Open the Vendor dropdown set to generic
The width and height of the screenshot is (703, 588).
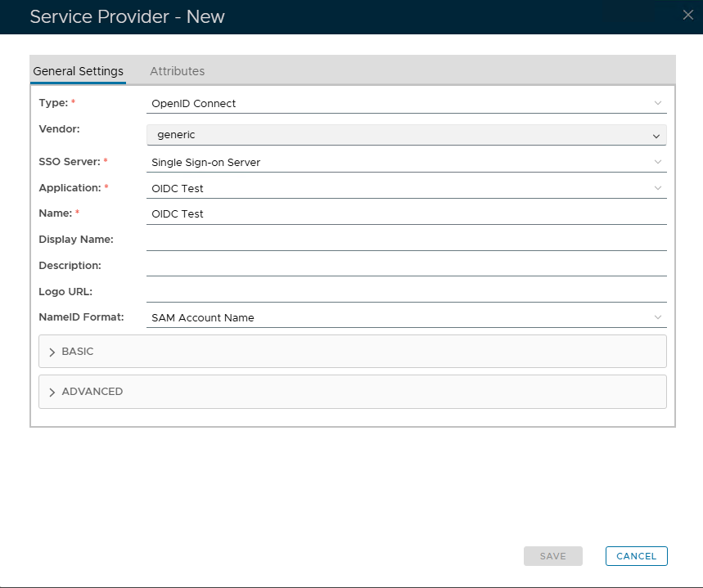tap(406, 135)
